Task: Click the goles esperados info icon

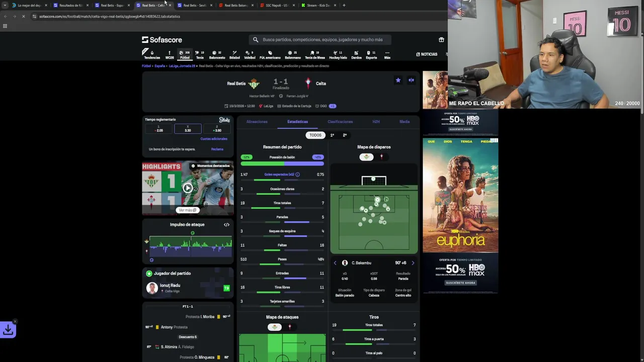Action: click(x=297, y=174)
